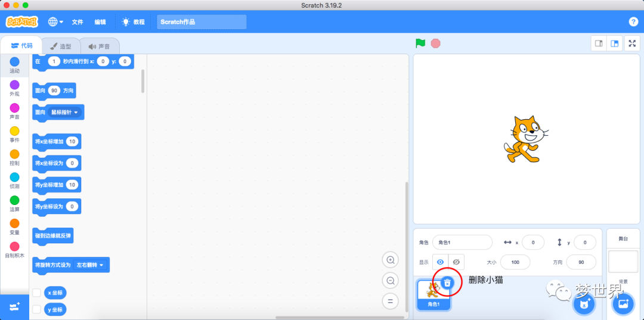
Task: Click the sprite y position field
Action: (585, 243)
